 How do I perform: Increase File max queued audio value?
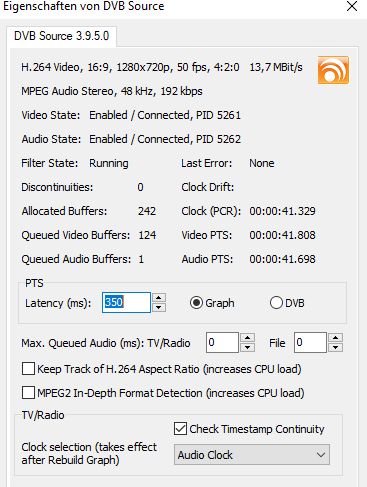pos(336,338)
